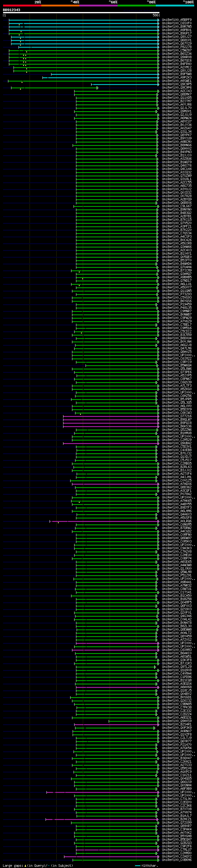Image resolution: width=197 pixels, height=868 pixels.
Task: Click the green ~80% identity legend segment
Action: (x=137, y=6)
